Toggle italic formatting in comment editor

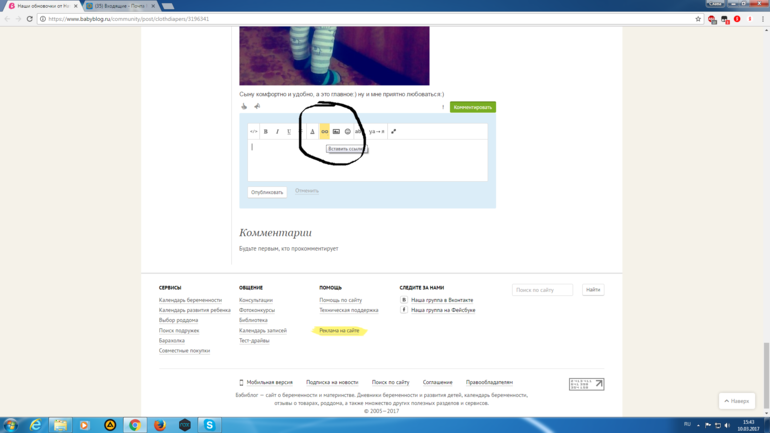click(x=277, y=131)
